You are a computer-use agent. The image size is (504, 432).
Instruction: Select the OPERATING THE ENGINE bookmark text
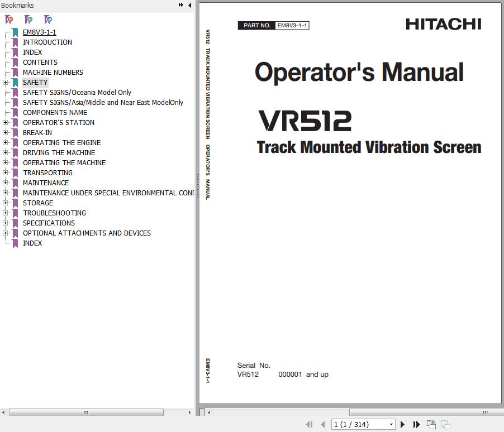click(61, 143)
